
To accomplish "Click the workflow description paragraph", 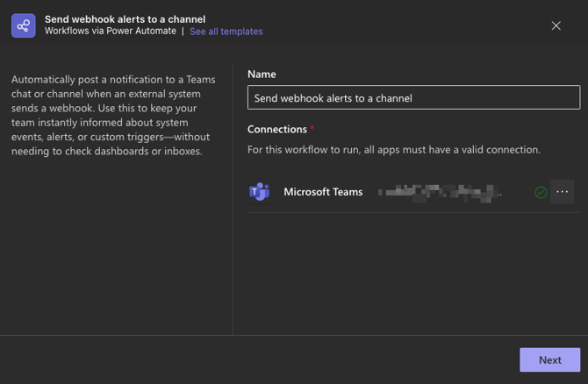I will tap(113, 115).
